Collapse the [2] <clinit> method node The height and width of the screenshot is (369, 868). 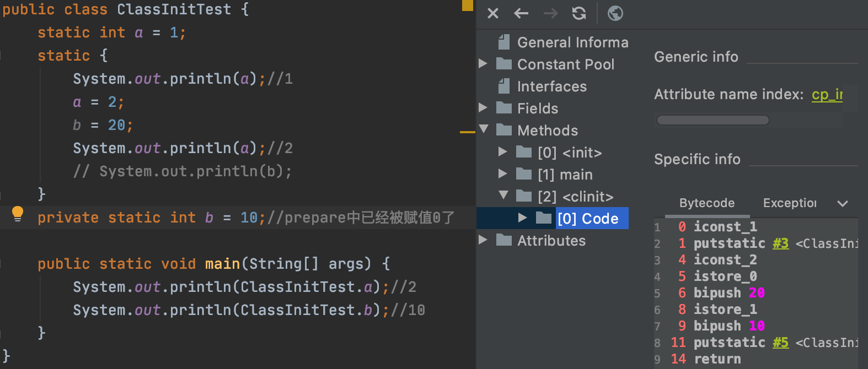pos(503,196)
